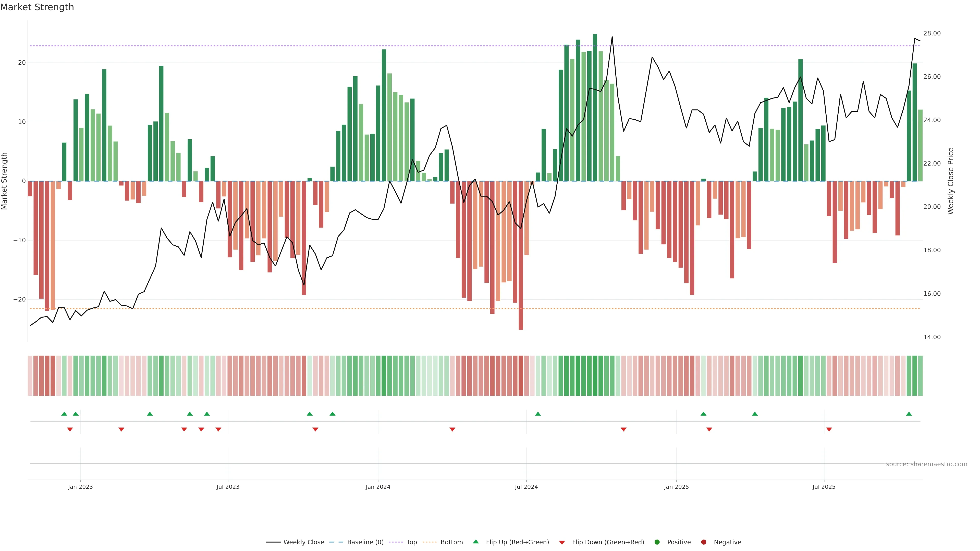This screenshot has width=980, height=551.
Task: Click the Market Strength chart title
Action: pyautogui.click(x=37, y=7)
